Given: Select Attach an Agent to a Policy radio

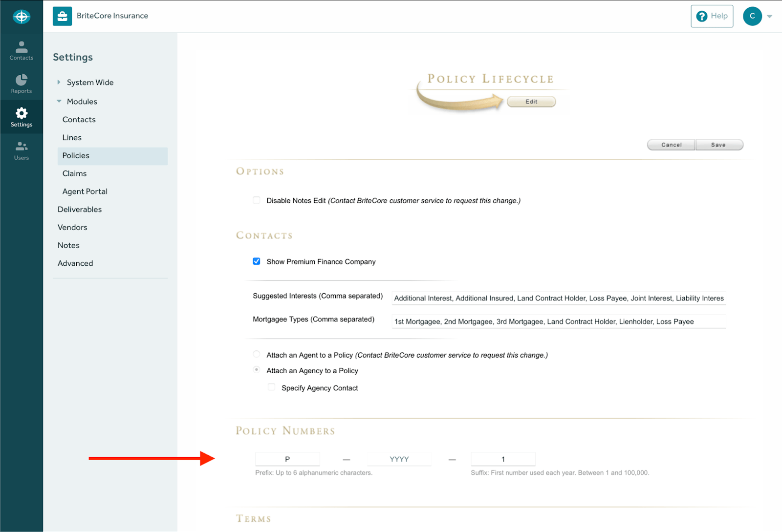Looking at the screenshot, I should tap(257, 354).
